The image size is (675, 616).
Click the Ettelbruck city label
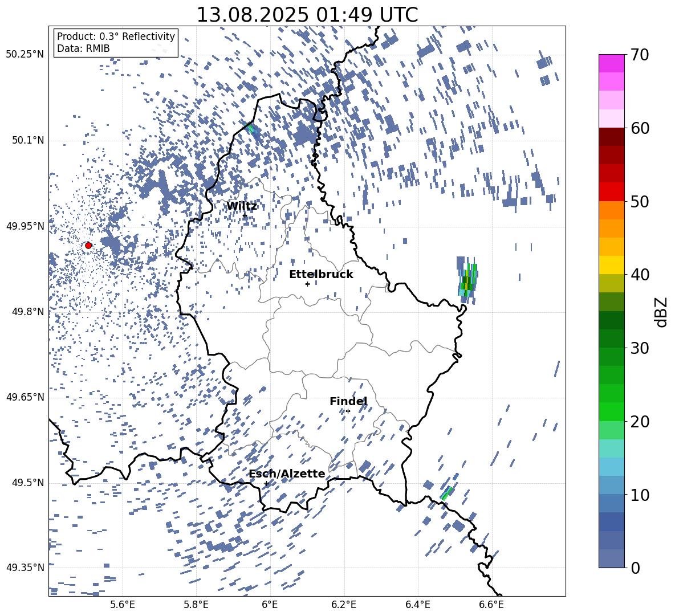(321, 275)
